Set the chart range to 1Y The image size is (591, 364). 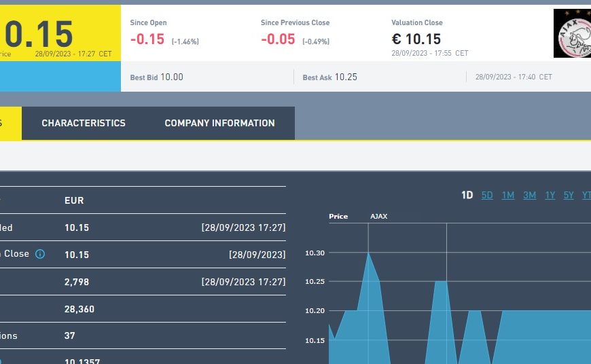550,196
